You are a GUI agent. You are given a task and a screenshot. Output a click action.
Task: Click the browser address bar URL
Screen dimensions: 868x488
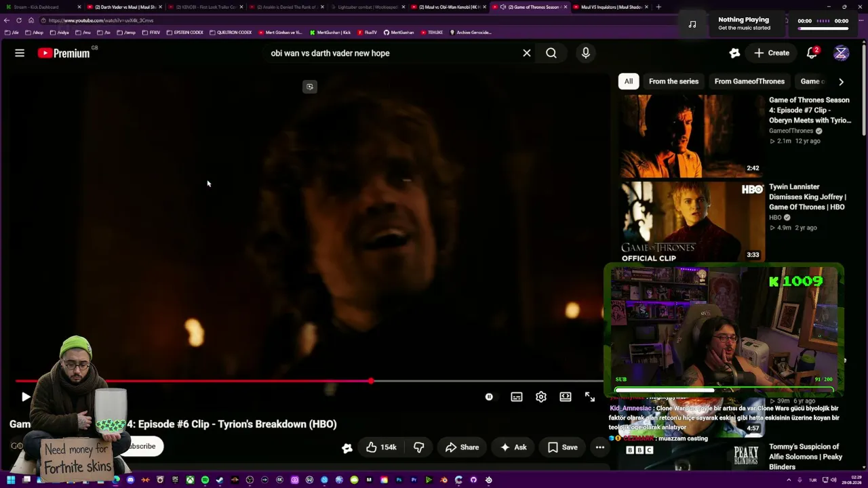(x=101, y=20)
